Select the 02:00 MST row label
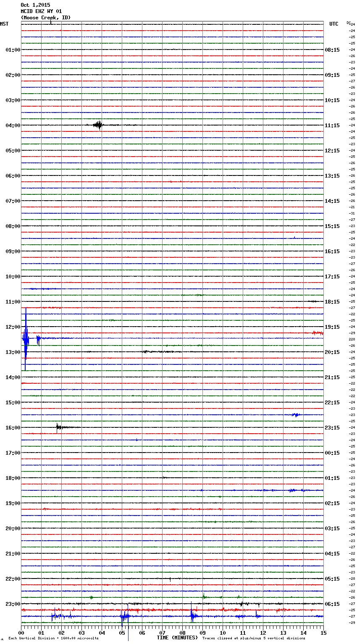The image size is (357, 644). [x=13, y=75]
